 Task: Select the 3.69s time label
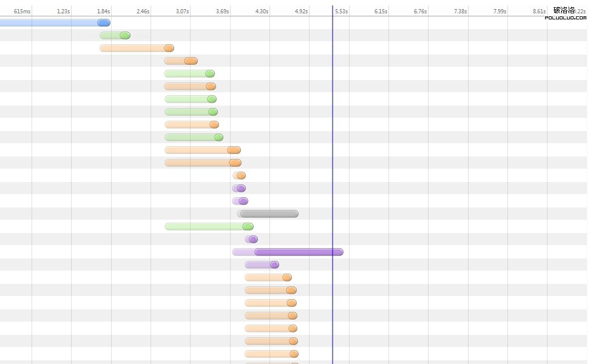pos(222,12)
